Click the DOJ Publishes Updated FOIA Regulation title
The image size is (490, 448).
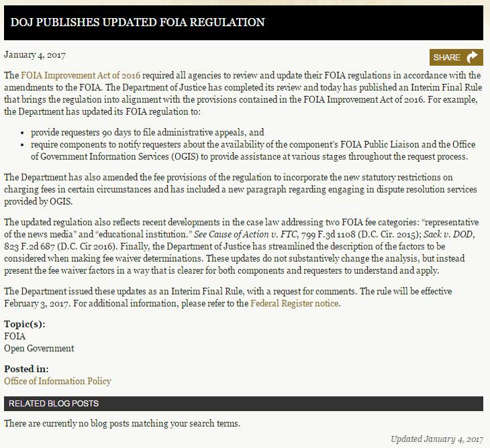(138, 22)
